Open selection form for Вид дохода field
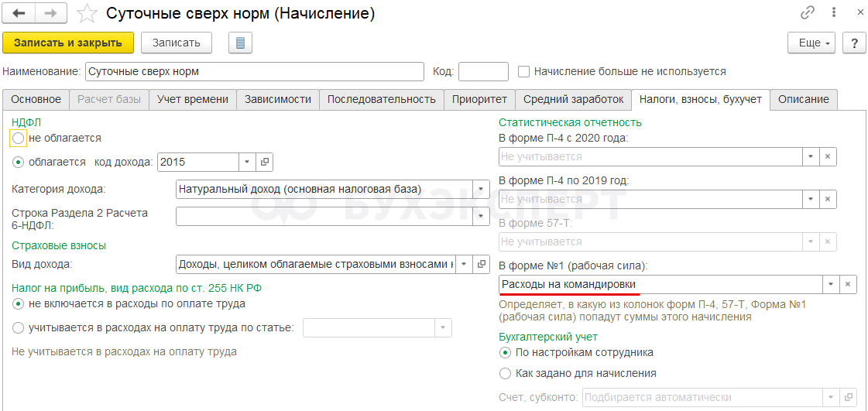This screenshot has width=868, height=411. pyautogui.click(x=482, y=265)
